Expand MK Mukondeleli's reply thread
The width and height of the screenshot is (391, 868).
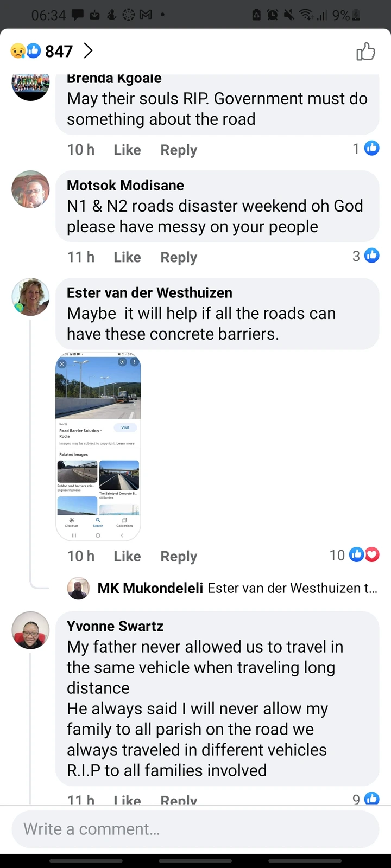(237, 588)
